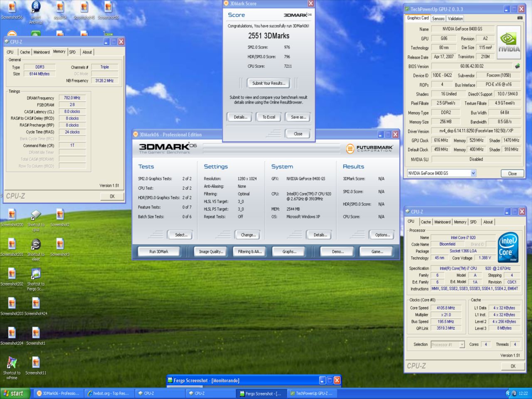532x399 pixels.
Task: Open the avast! Antivirus desktop icon
Action: (x=36, y=12)
